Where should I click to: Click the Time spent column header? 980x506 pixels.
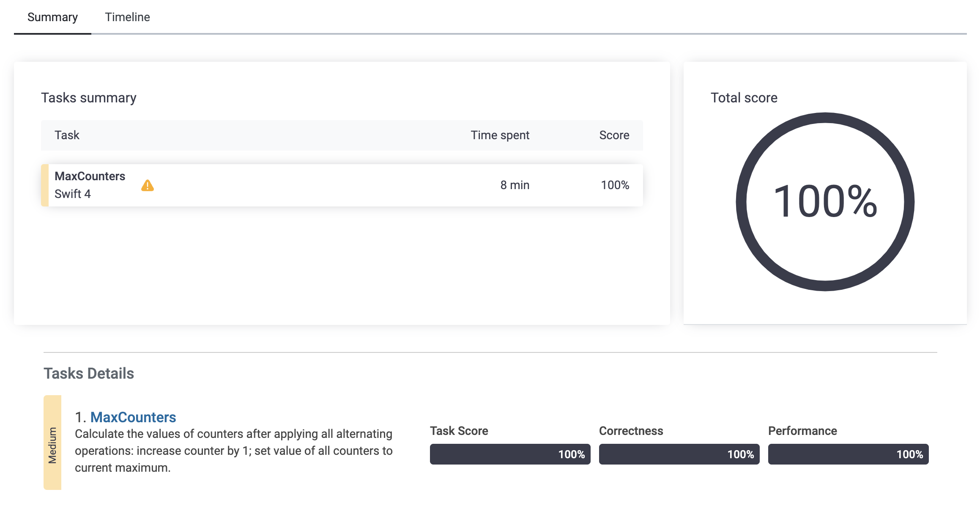pos(500,135)
